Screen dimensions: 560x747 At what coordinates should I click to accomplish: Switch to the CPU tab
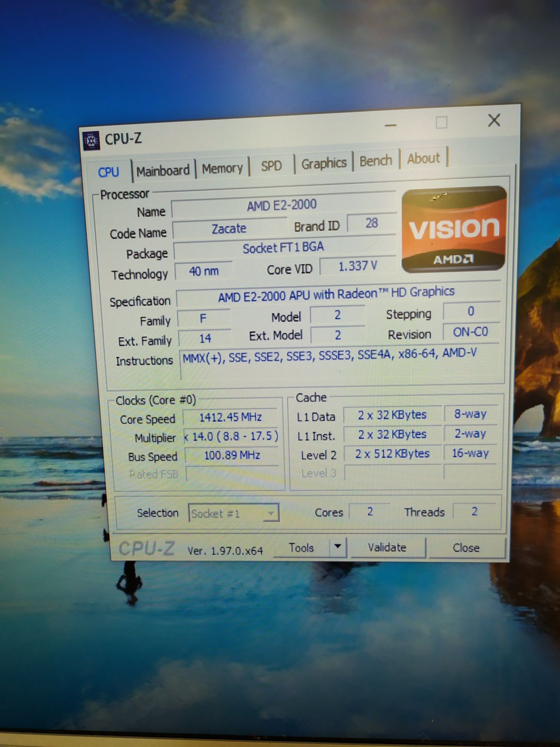click(109, 172)
